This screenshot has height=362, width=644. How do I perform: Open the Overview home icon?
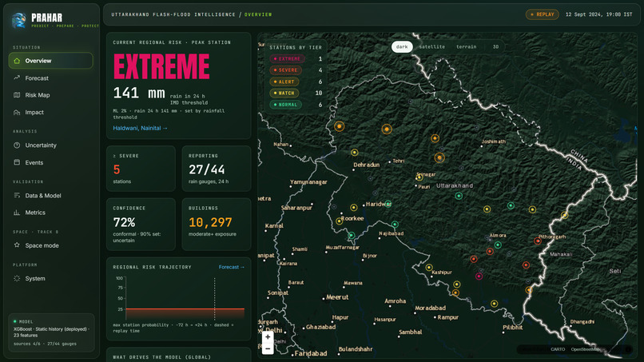click(x=17, y=61)
